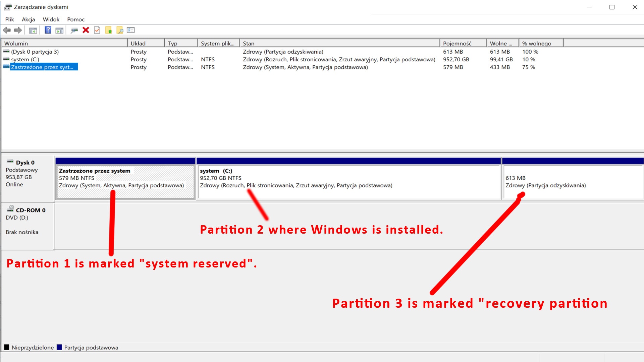The image size is (644, 362).
Task: Sort by the Układ column header
Action: pos(146,43)
